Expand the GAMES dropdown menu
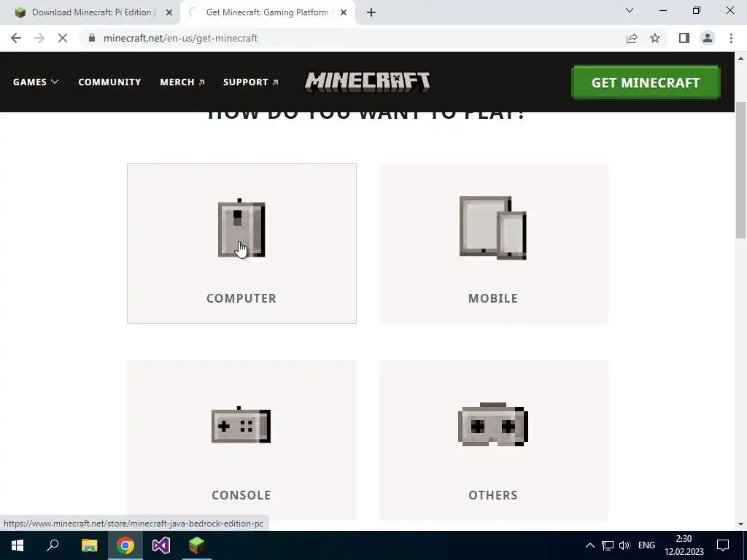Image resolution: width=747 pixels, height=560 pixels. click(36, 82)
